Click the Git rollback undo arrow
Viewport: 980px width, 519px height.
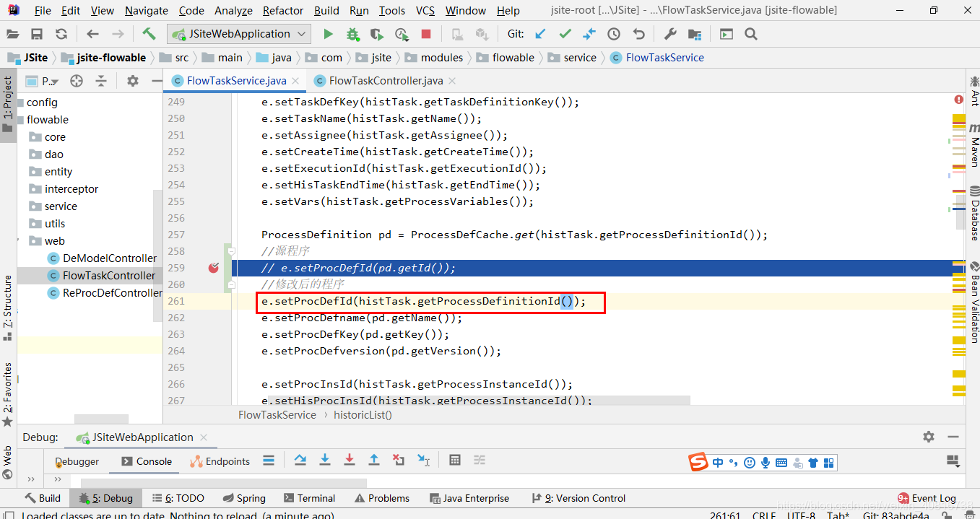pos(638,34)
